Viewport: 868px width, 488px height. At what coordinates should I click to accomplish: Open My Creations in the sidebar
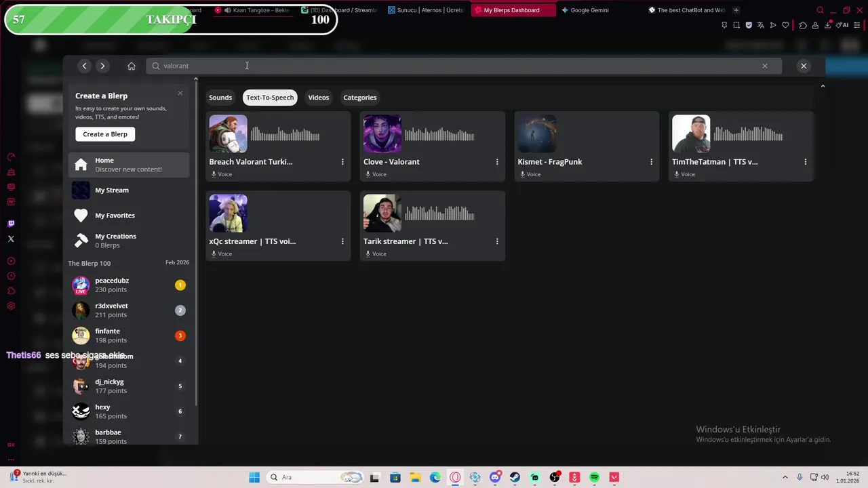coord(129,241)
